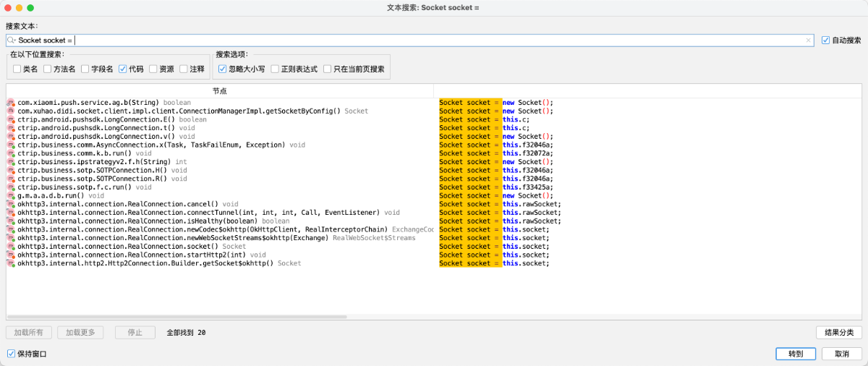
Task: Click the 转到 button
Action: pyautogui.click(x=796, y=354)
